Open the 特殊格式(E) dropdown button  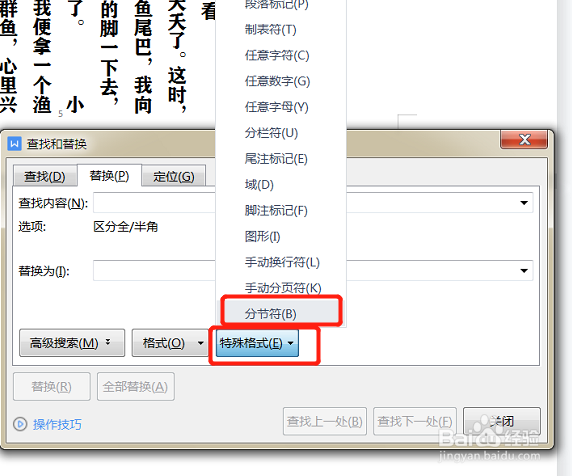click(257, 343)
